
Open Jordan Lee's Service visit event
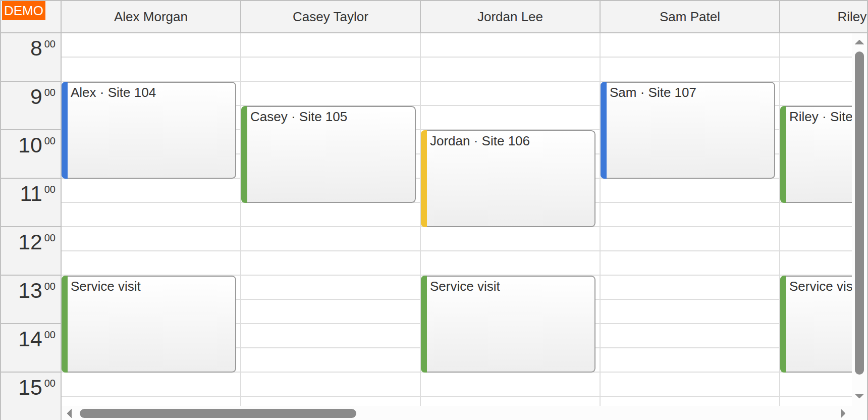508,324
